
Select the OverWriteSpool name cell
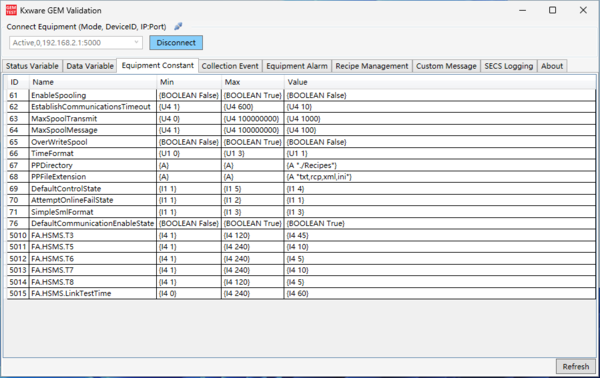(x=93, y=142)
